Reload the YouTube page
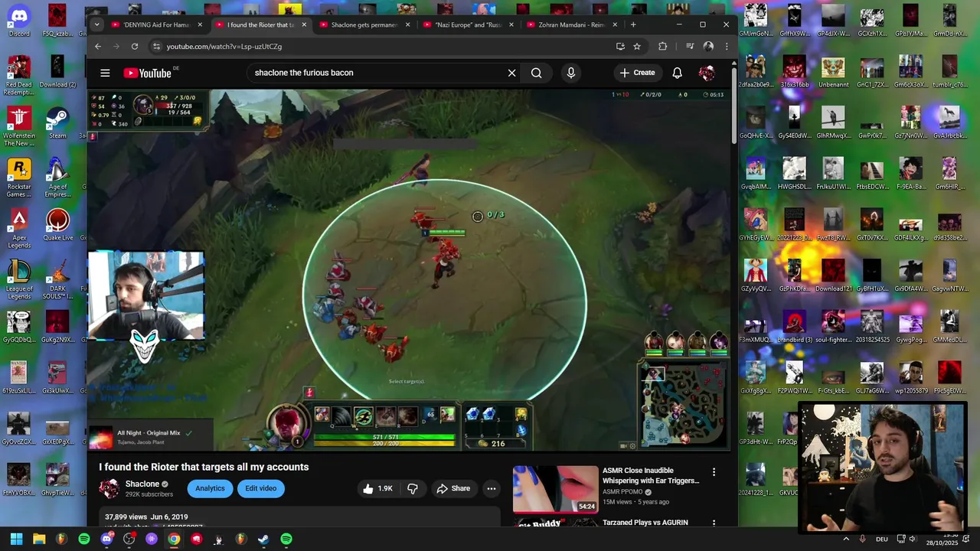The height and width of the screenshot is (551, 980). [x=135, y=46]
